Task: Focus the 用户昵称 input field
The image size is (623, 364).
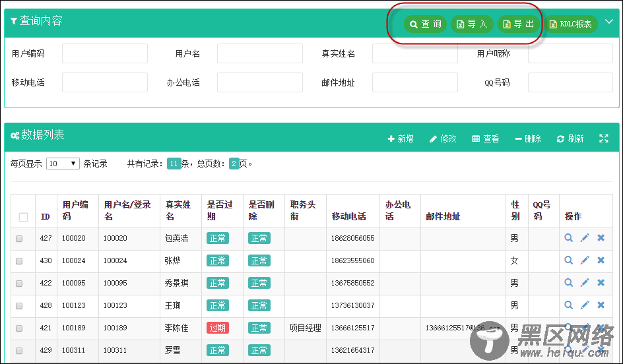Action: pyautogui.click(x=571, y=53)
